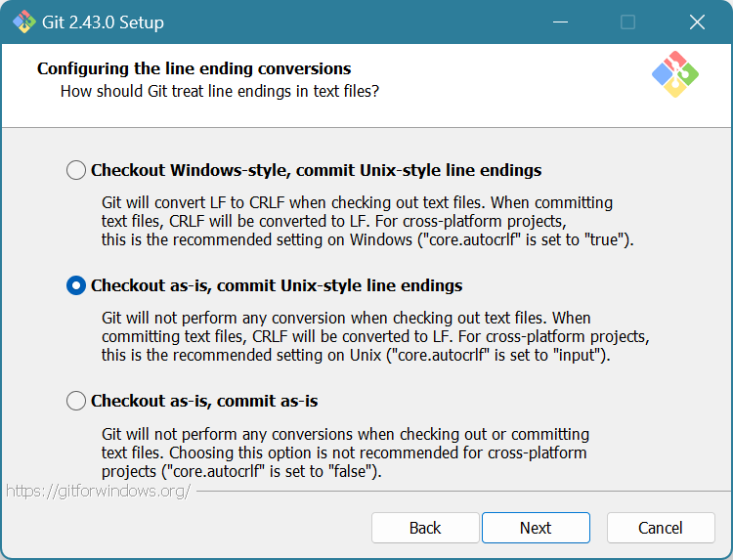The height and width of the screenshot is (560, 733).
Task: Cancel the Git installation
Action: click(x=661, y=528)
